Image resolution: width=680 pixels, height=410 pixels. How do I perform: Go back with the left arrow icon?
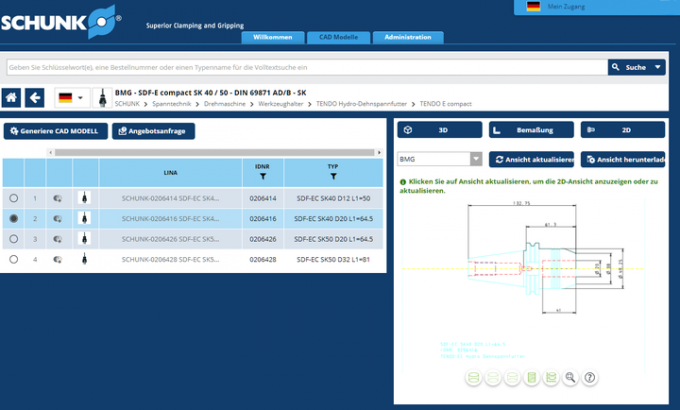coord(35,98)
